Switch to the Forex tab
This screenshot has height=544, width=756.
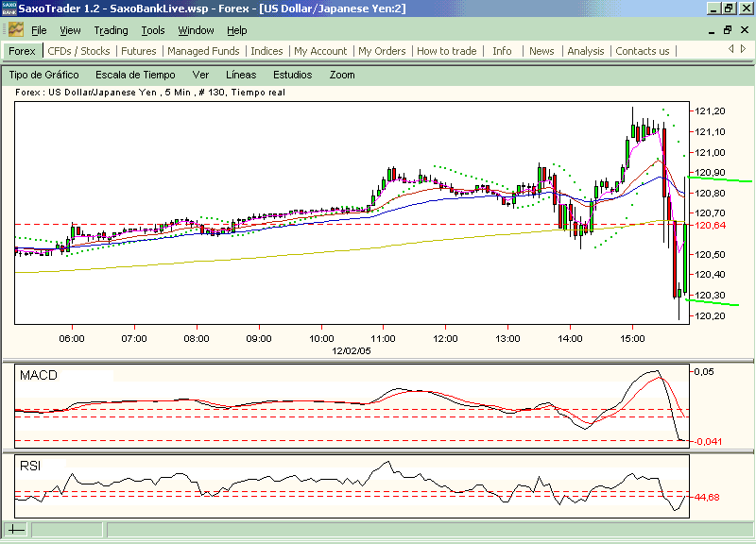tap(22, 51)
